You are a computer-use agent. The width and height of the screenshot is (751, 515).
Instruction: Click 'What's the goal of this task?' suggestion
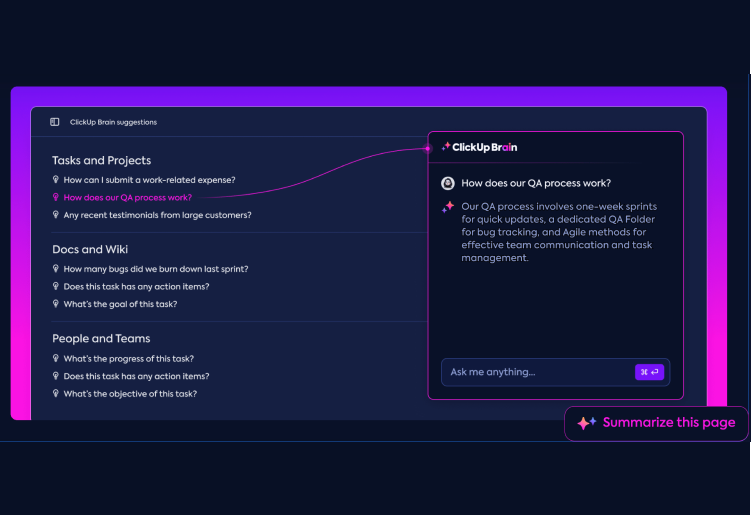tap(120, 304)
